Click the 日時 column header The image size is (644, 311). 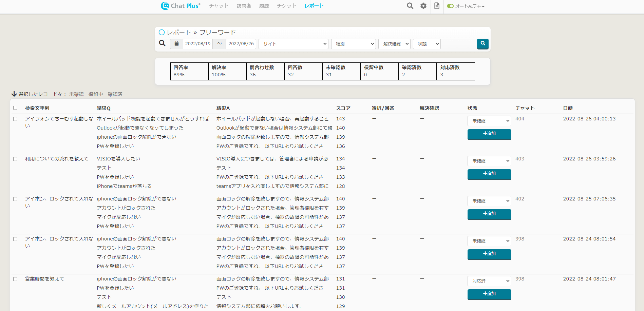click(x=568, y=108)
